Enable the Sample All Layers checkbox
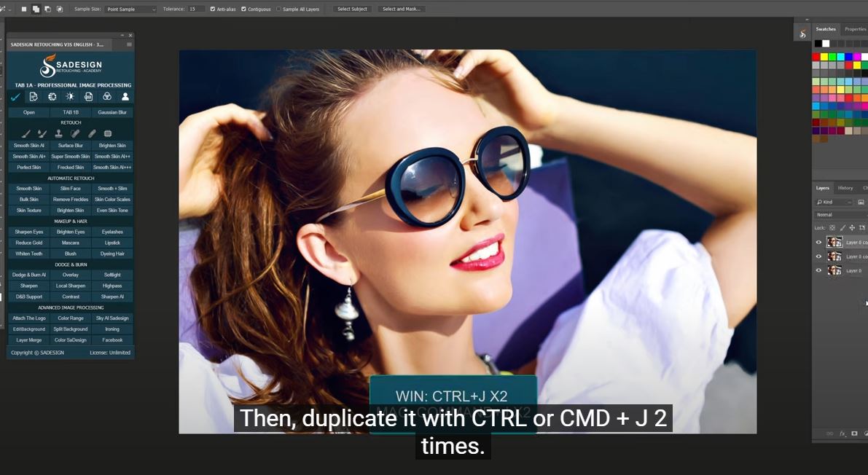Image resolution: width=868 pixels, height=475 pixels. [x=278, y=9]
